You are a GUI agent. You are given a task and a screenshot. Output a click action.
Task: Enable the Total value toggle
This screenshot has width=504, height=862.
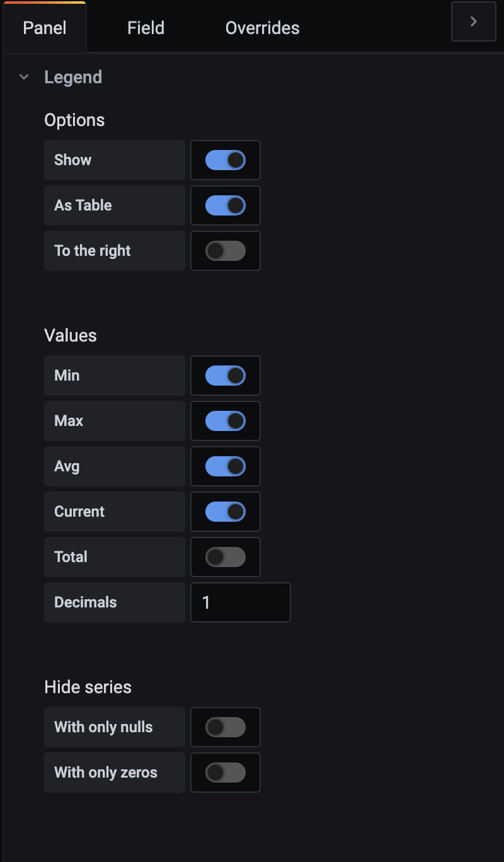225,557
